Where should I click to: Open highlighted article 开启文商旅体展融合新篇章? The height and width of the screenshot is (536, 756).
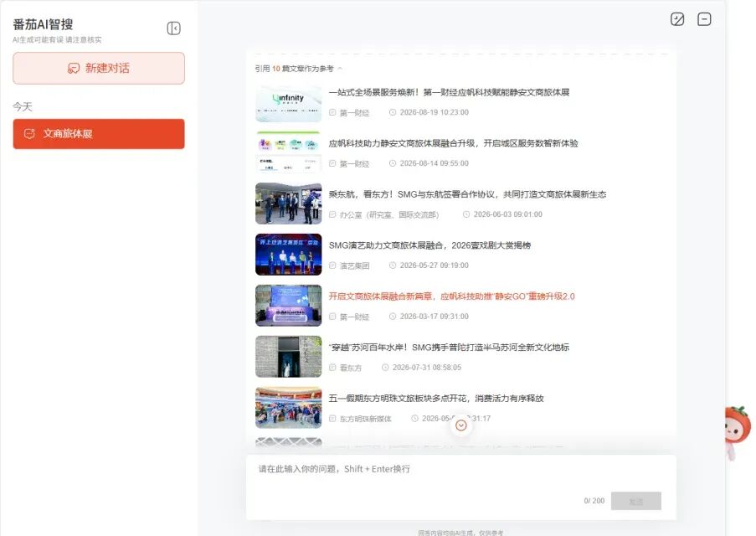coord(452,296)
